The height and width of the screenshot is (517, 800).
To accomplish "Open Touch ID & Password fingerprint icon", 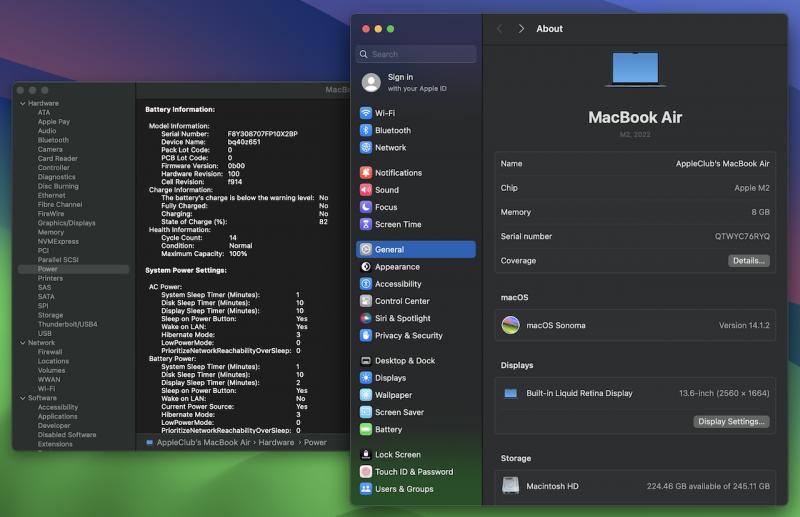I will tap(366, 472).
